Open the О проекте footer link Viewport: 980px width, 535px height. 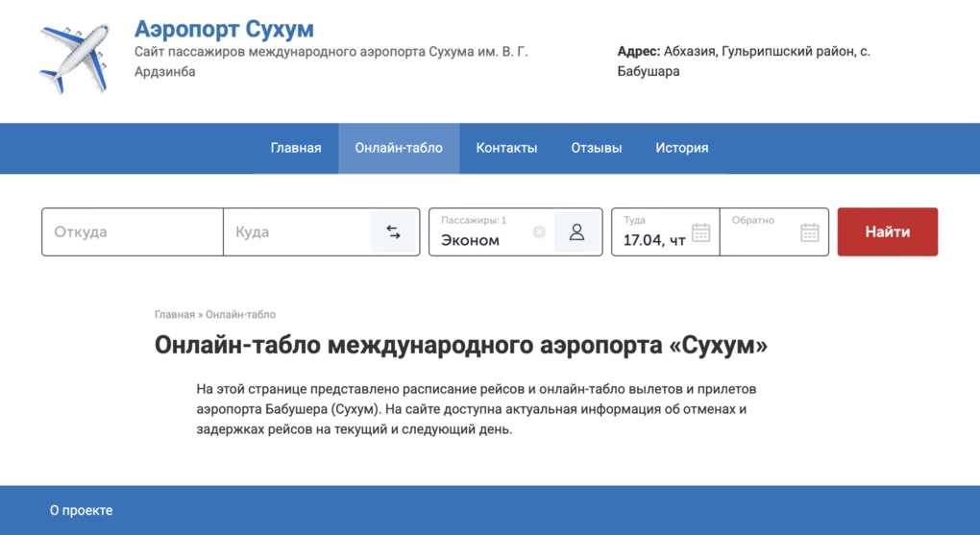(x=81, y=510)
